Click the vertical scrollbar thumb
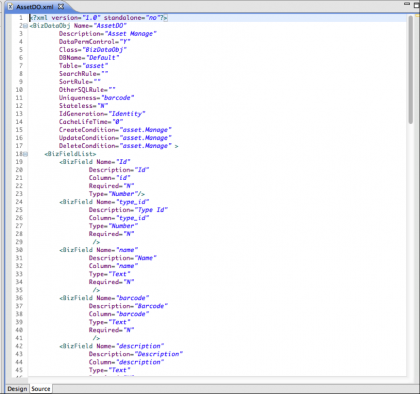Screen dimensions: 420x394 coord(411,70)
